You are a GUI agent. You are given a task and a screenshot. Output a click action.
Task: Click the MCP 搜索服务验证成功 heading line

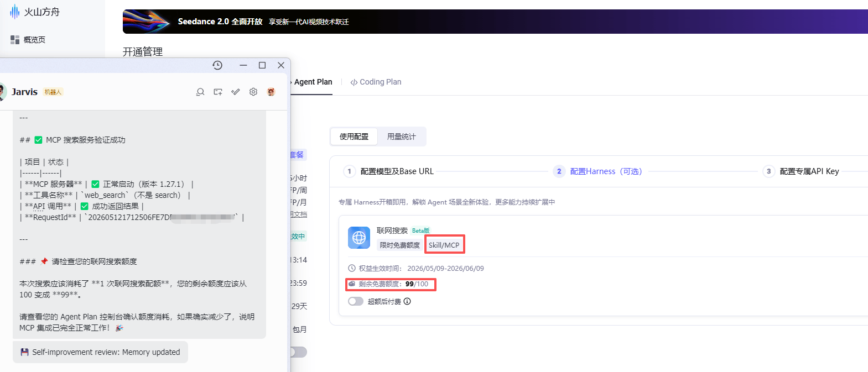72,140
